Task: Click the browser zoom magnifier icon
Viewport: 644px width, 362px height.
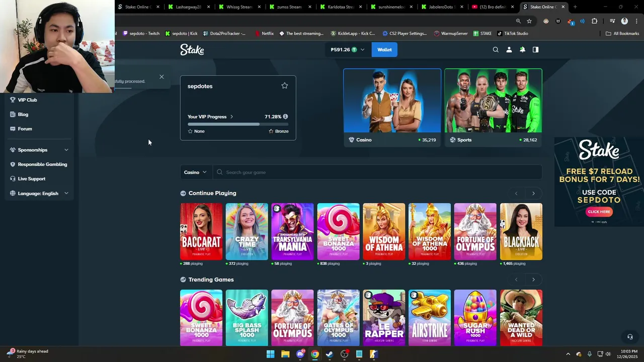Action: click(518, 21)
